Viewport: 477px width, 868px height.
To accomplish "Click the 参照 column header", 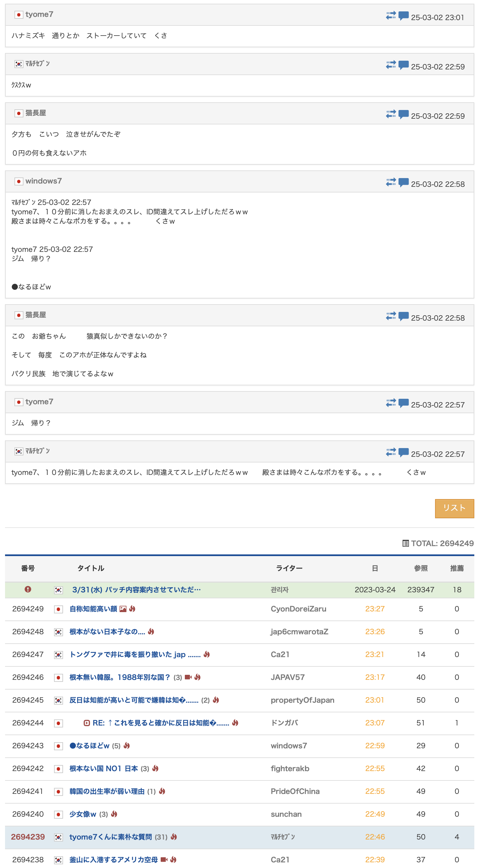I will point(420,568).
